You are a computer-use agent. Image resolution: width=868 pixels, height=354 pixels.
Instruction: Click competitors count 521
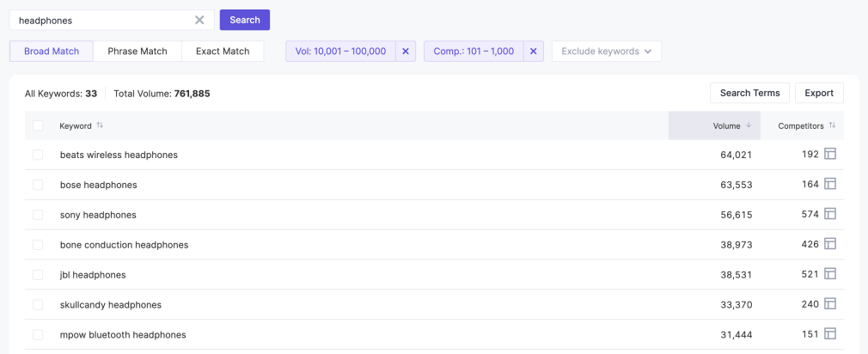point(810,274)
